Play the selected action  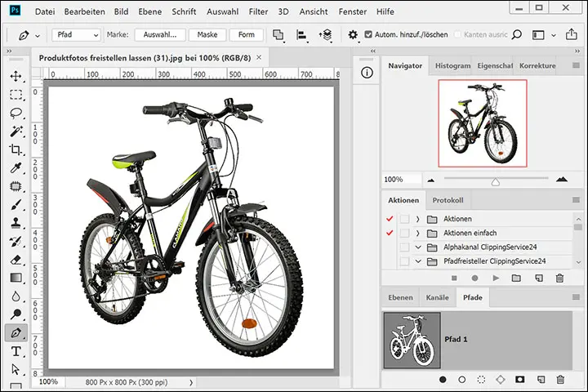click(x=496, y=278)
